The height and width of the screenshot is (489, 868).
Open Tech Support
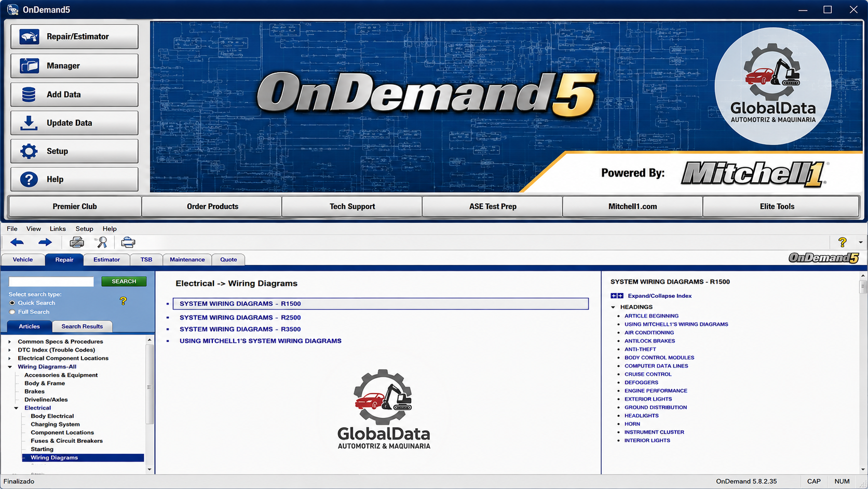(352, 206)
